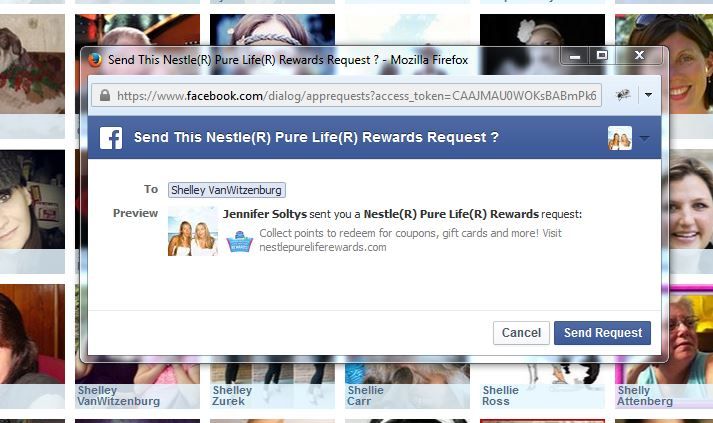Click the Shelley VanWitzenburg recipient token
This screenshot has width=713, height=423.
click(x=226, y=190)
